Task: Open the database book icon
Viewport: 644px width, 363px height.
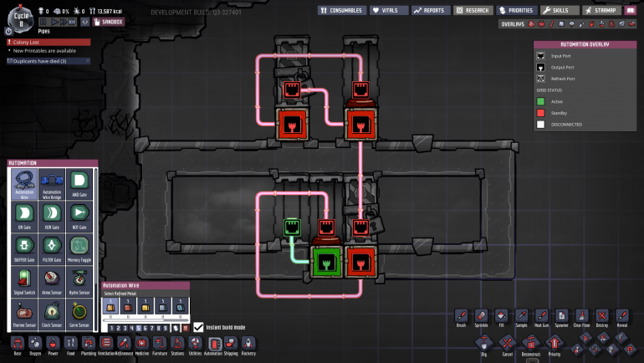Action: pyautogui.click(x=631, y=10)
